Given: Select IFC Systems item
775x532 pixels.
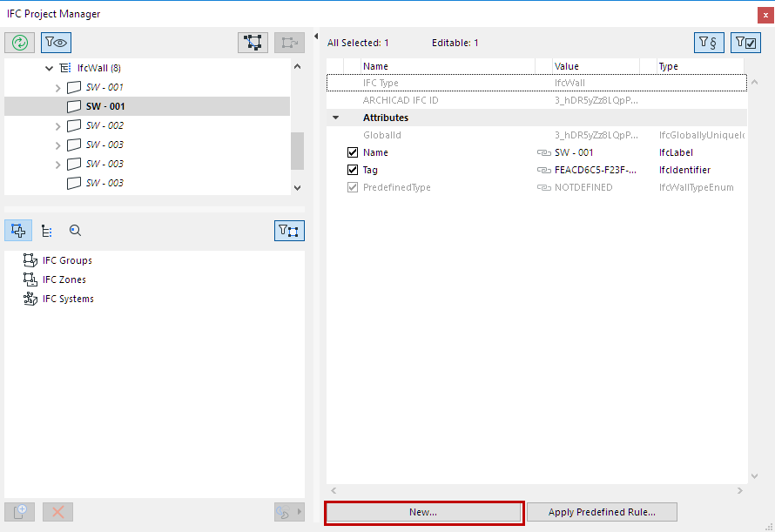Looking at the screenshot, I should [68, 299].
